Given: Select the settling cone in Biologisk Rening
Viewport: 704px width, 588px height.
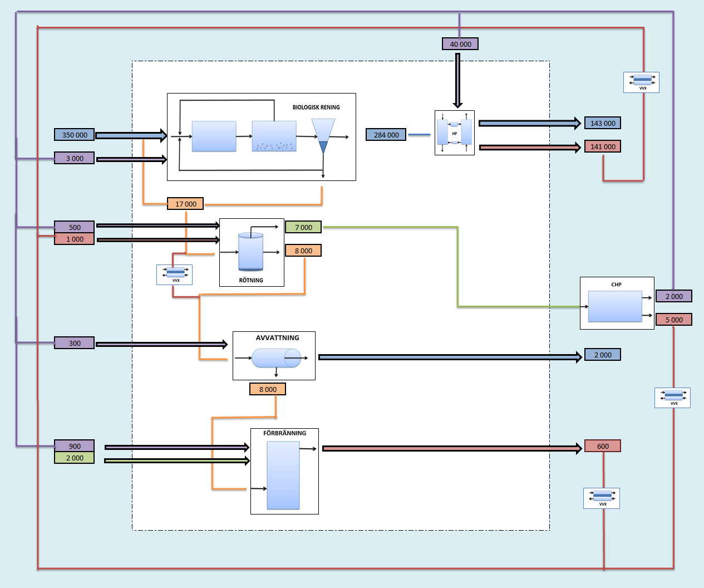Looking at the screenshot, I should tap(323, 136).
